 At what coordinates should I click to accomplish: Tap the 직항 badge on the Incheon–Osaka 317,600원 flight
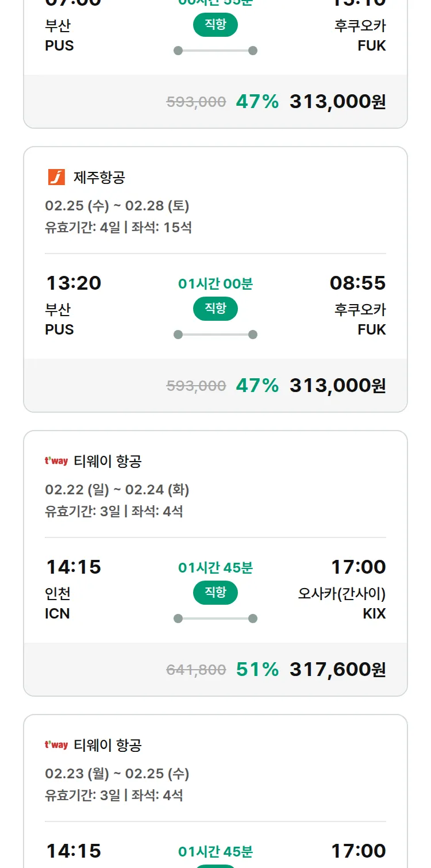pos(215,593)
